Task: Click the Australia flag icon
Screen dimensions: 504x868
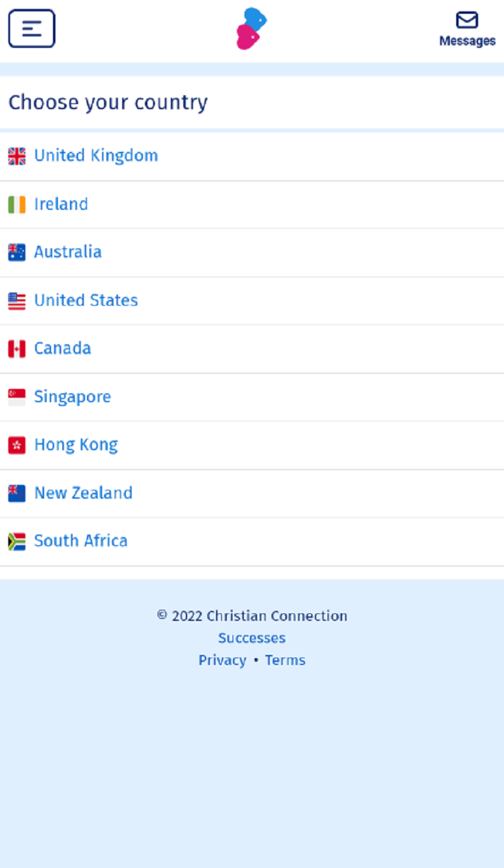Action: tap(17, 253)
